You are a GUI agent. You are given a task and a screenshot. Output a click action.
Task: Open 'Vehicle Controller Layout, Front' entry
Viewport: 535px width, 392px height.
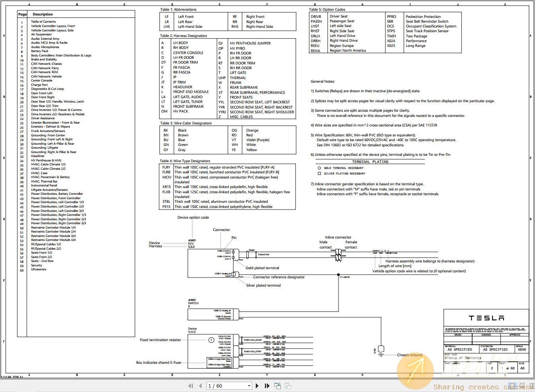point(53,26)
